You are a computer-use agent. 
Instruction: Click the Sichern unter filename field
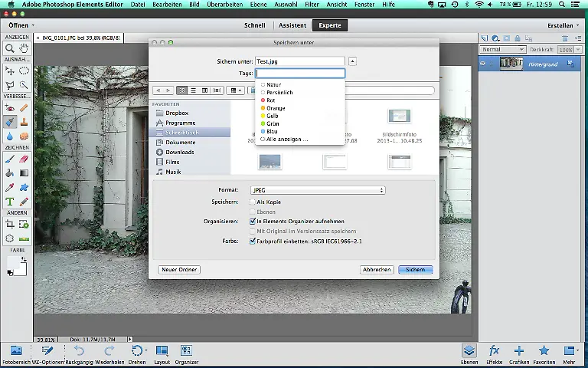[x=300, y=61]
